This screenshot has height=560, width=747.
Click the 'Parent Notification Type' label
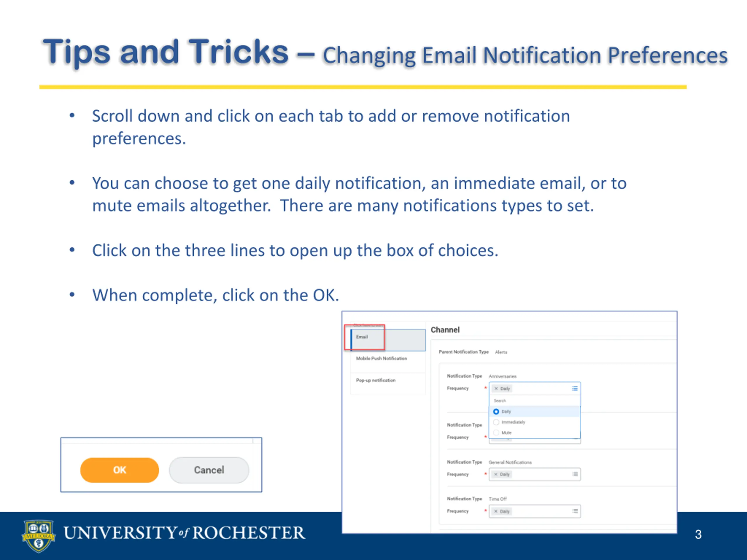(x=464, y=352)
